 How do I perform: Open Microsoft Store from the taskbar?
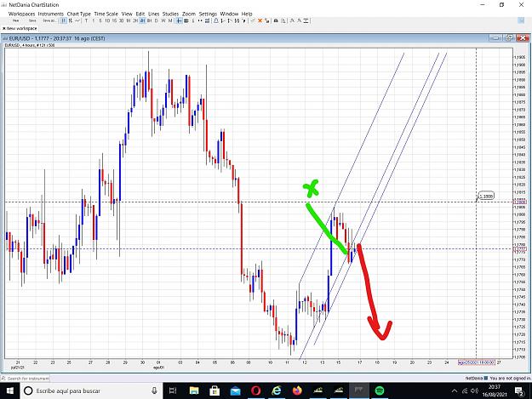215,390
